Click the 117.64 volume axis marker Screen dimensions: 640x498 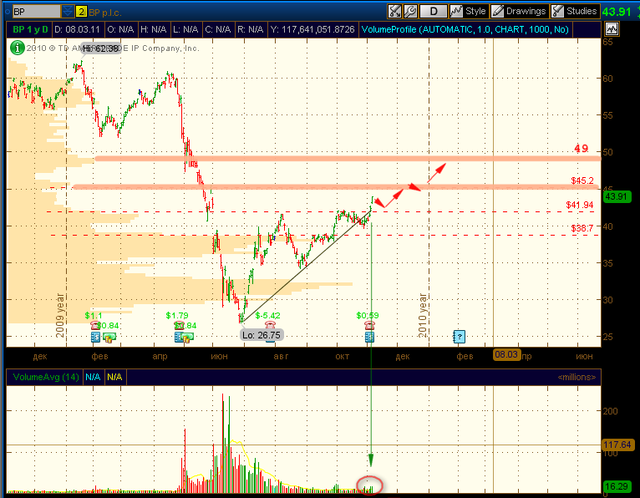[618, 445]
